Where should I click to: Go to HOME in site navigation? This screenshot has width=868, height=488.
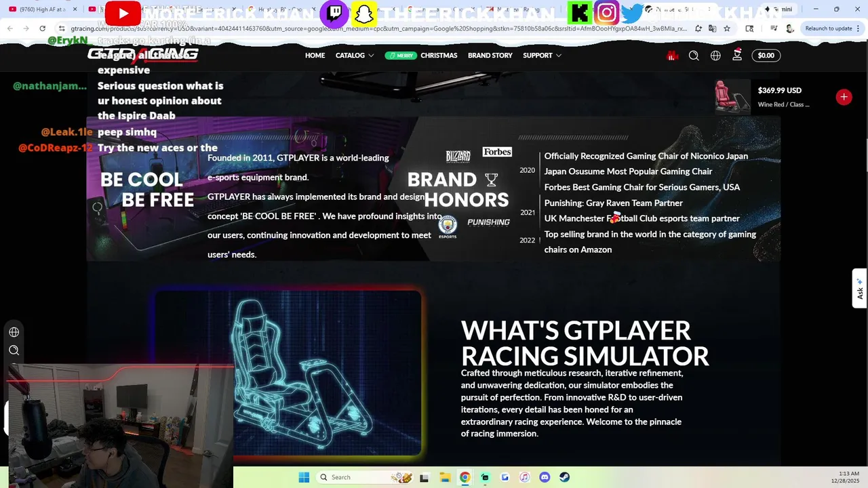[x=315, y=56]
